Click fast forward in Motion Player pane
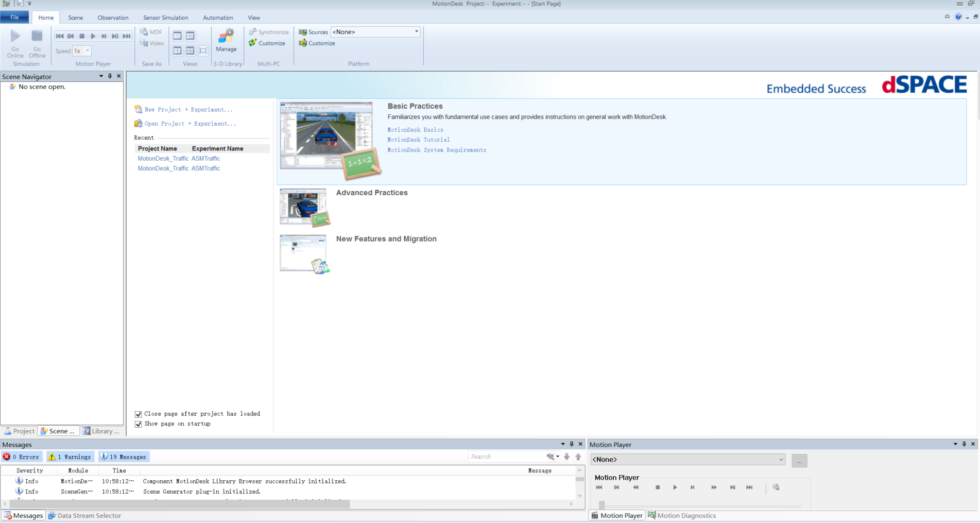This screenshot has width=980, height=523. point(714,487)
